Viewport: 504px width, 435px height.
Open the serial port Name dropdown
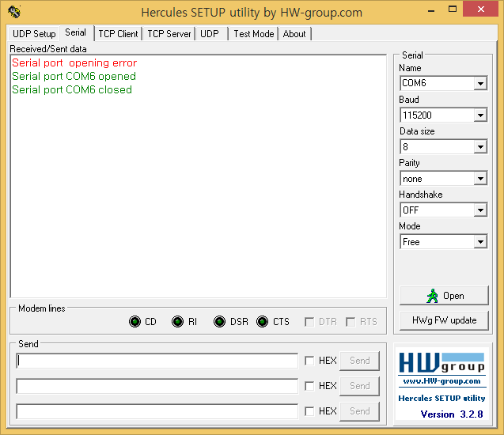(480, 84)
